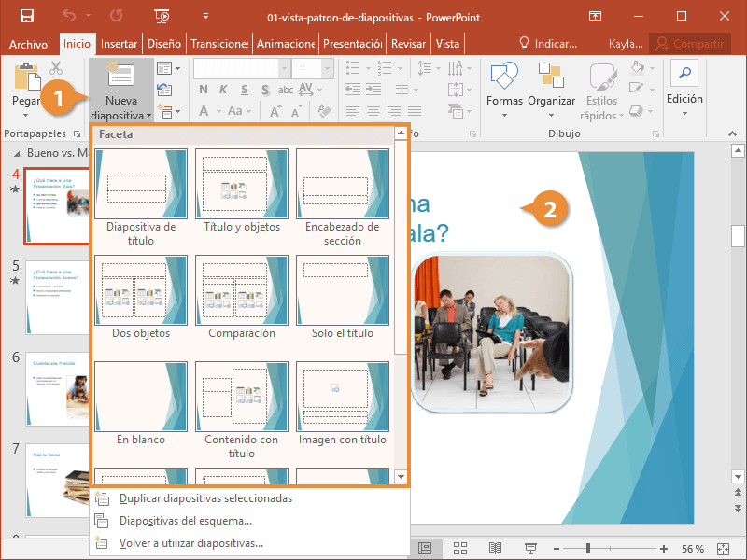Screen dimensions: 747x560
Task: Open the ribbon display options
Action: point(595,17)
